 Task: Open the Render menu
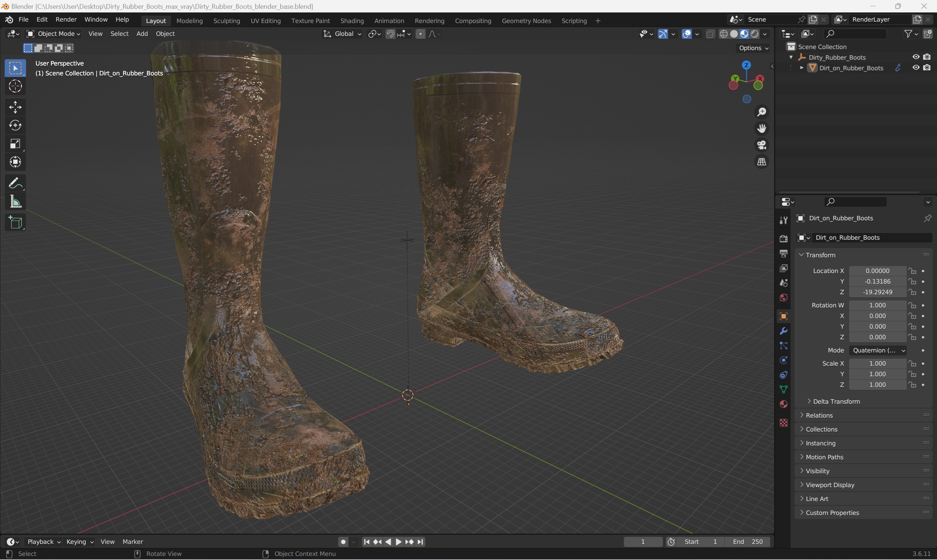point(66,20)
